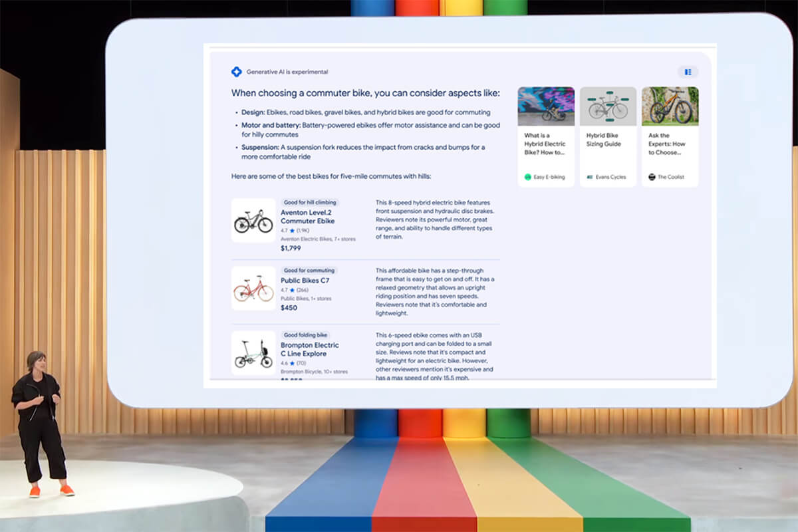
Task: Click the '6-speed ebike comes with an USB' description
Action: coord(435,356)
